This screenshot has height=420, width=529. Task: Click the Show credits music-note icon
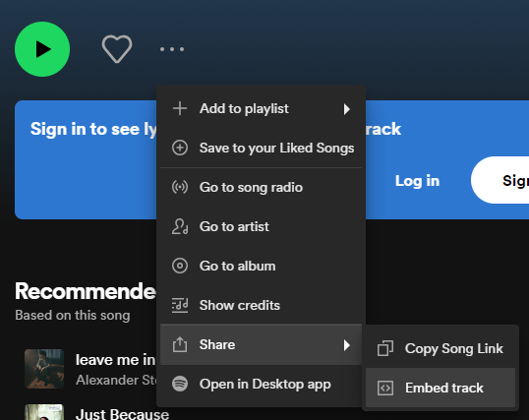coord(180,305)
